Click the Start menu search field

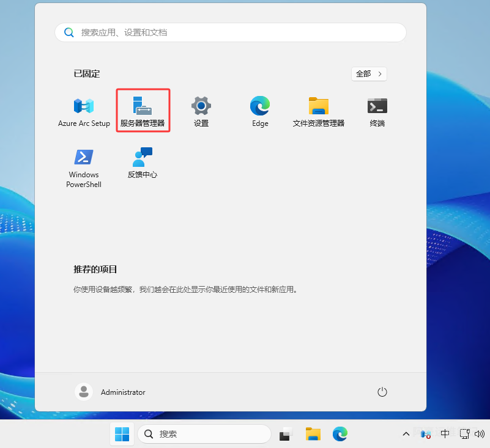tap(231, 32)
